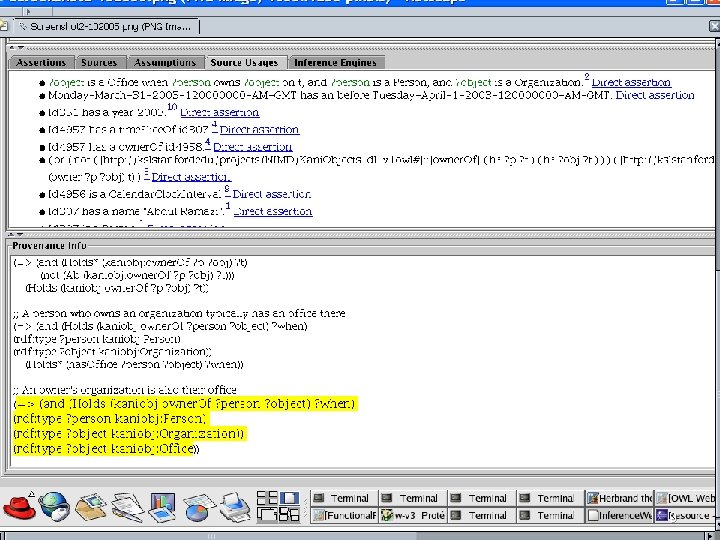Click the first green ?object variable
The width and height of the screenshot is (720, 540).
pyautogui.click(x=66, y=83)
